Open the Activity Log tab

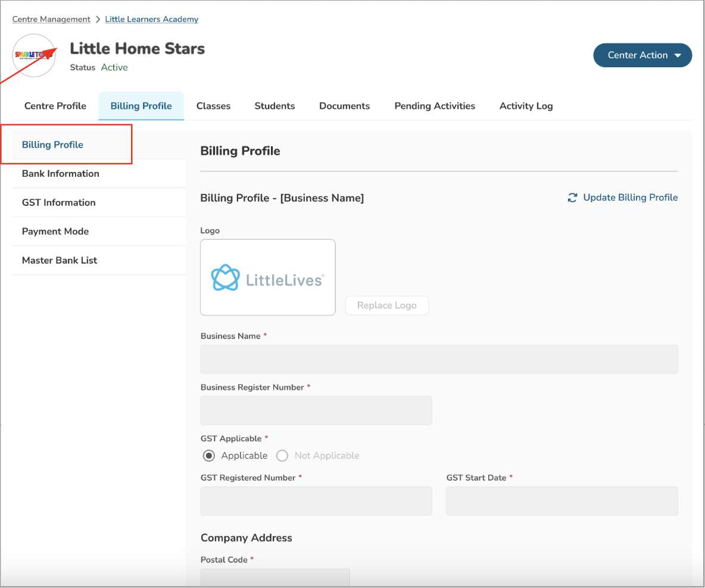pos(526,106)
